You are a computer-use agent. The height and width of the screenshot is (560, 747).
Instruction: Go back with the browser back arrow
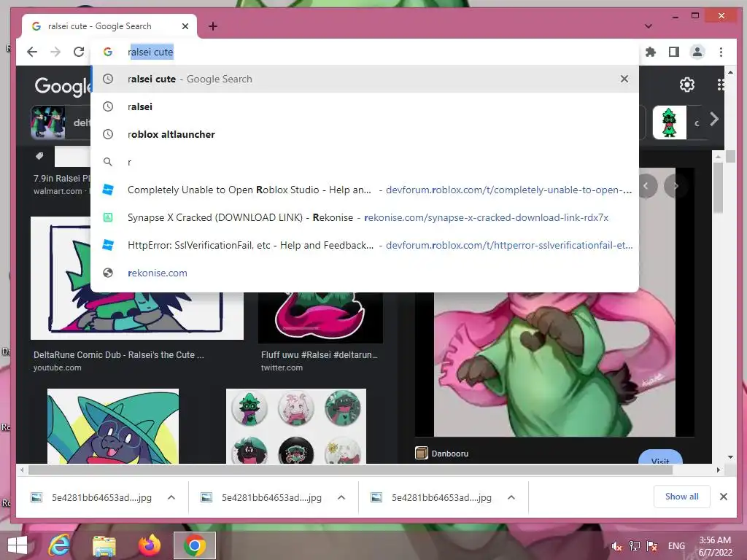click(32, 52)
